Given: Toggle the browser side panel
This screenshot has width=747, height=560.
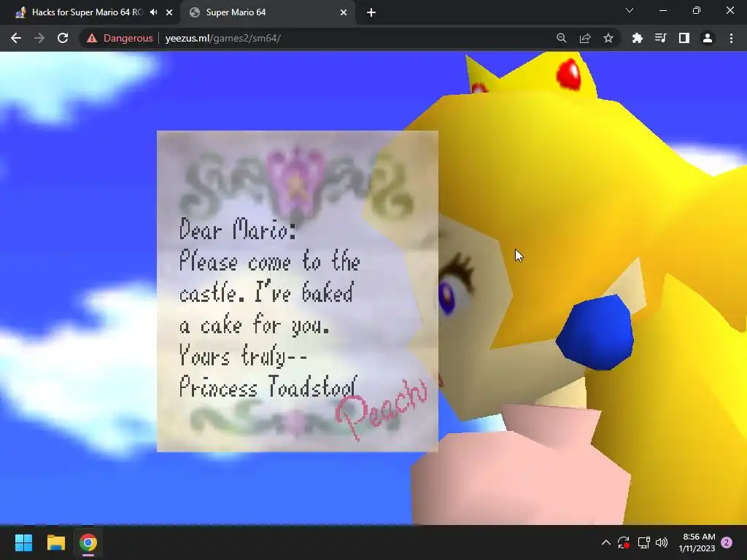Looking at the screenshot, I should [684, 38].
